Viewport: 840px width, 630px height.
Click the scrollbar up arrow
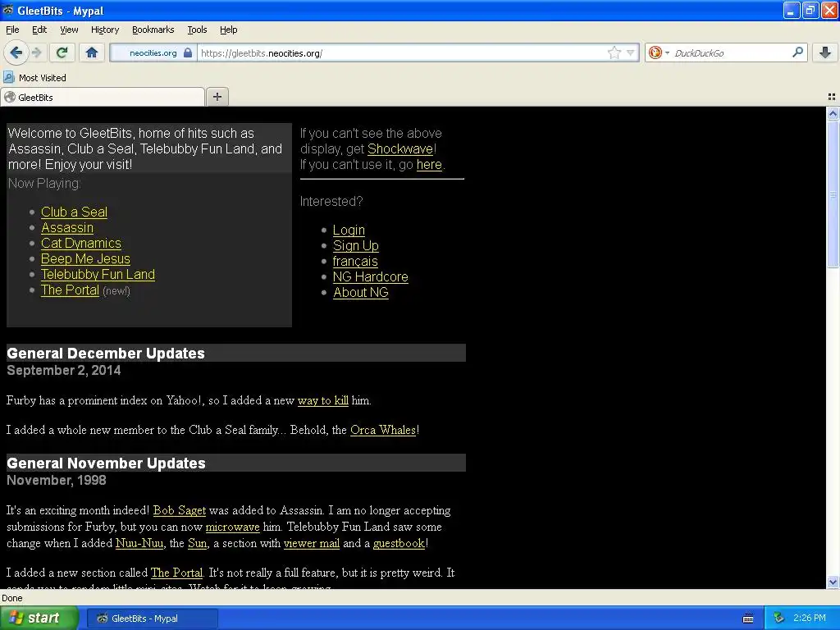point(833,113)
